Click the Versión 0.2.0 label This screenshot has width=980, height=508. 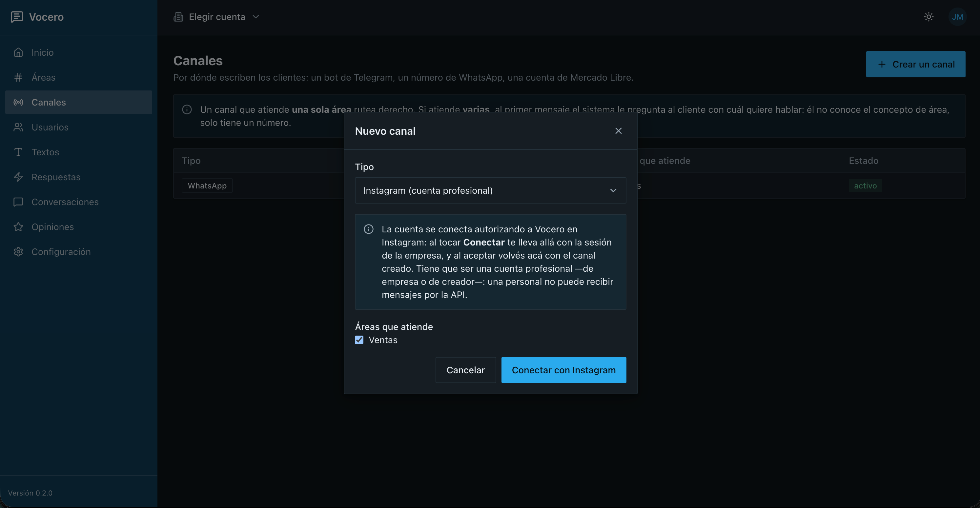[x=31, y=493]
